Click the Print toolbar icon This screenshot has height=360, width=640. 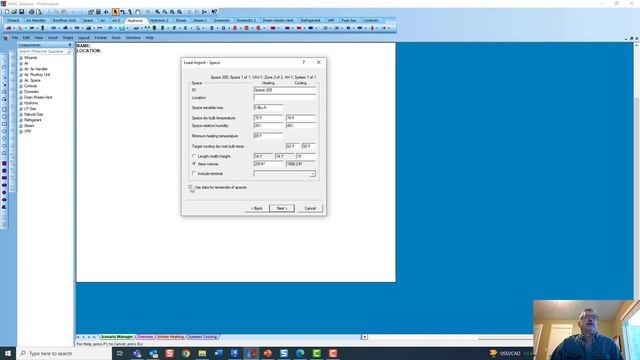pyautogui.click(x=31, y=12)
